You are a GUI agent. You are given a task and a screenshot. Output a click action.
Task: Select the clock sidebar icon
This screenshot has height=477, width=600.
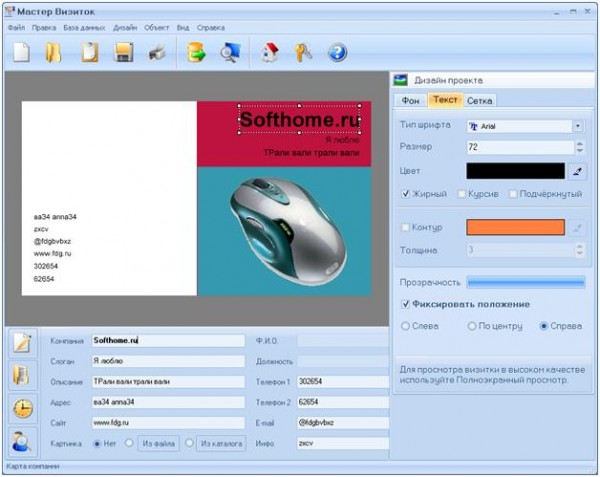click(x=23, y=408)
